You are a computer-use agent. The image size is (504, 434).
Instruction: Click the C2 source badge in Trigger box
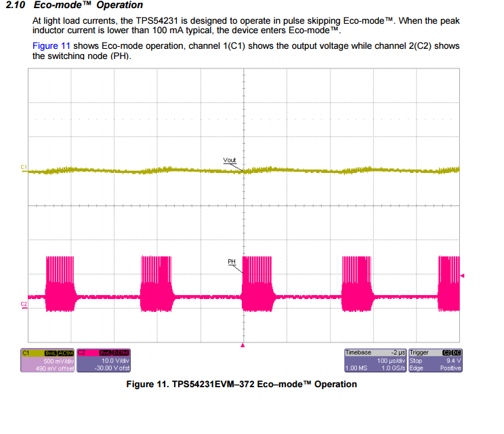pyautogui.click(x=447, y=353)
